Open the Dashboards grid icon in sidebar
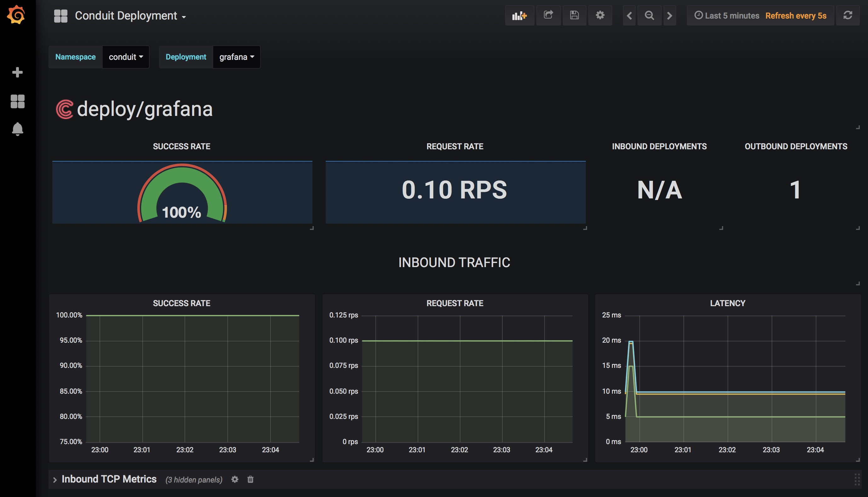 17,101
